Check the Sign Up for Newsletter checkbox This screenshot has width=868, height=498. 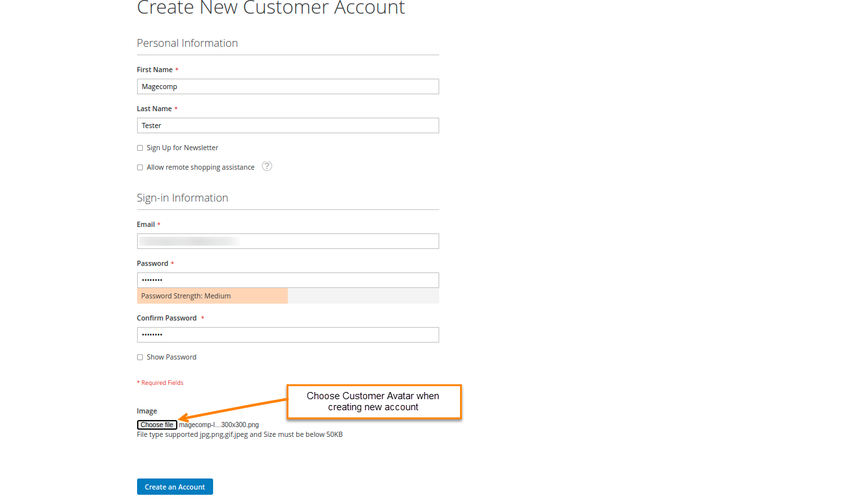click(140, 148)
